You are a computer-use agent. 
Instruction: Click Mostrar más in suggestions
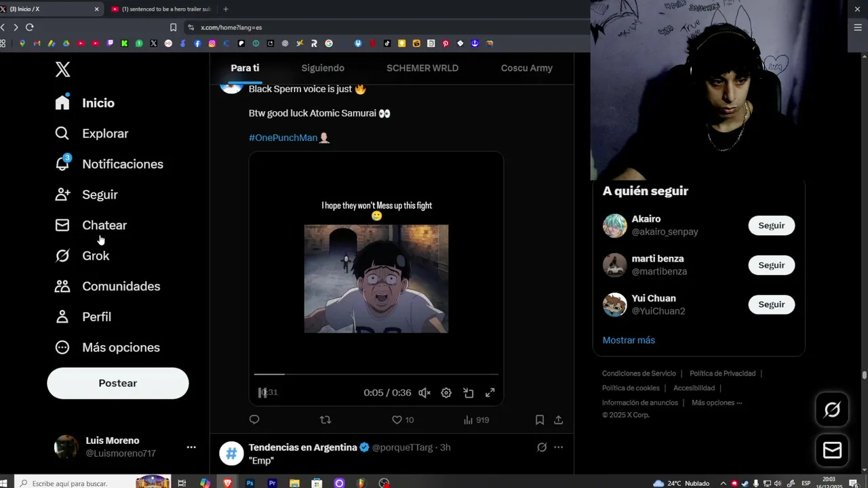(x=629, y=340)
